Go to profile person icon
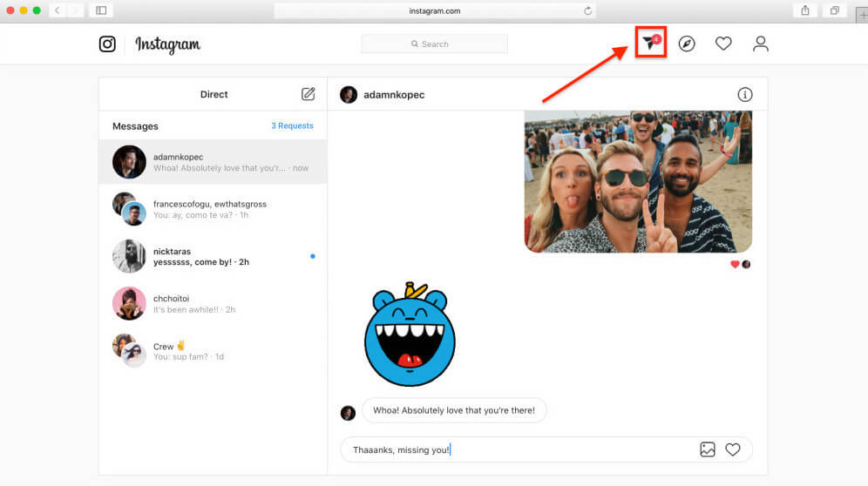The image size is (868, 486). 760,44
